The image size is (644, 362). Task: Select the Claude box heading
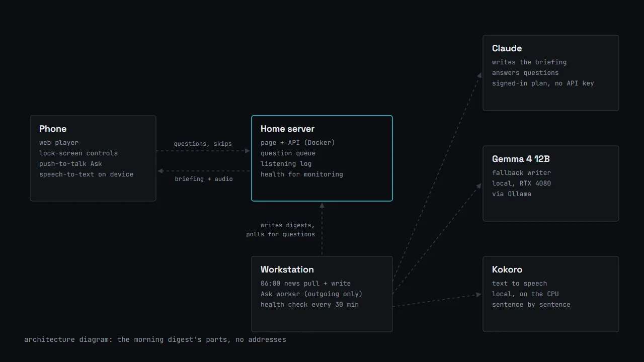coord(507,48)
